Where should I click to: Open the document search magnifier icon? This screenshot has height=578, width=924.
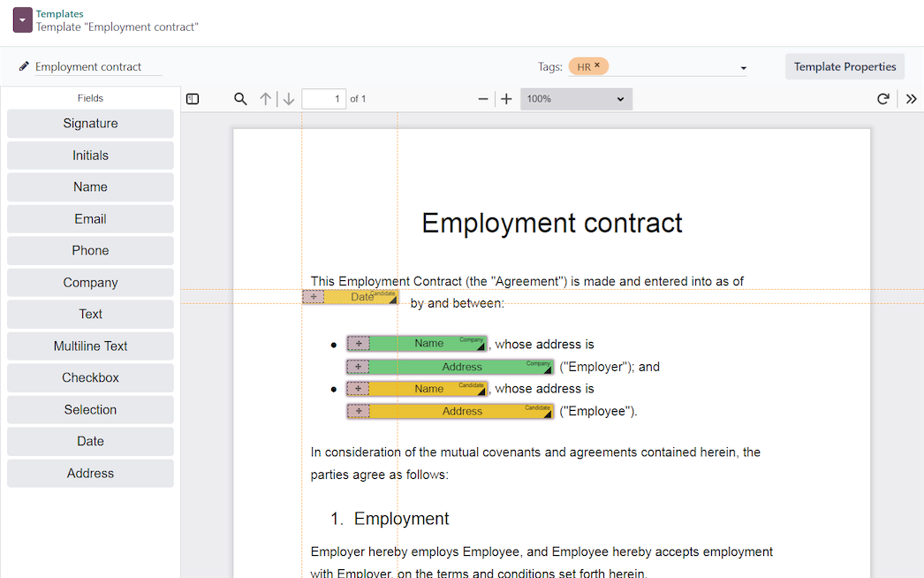[x=240, y=98]
